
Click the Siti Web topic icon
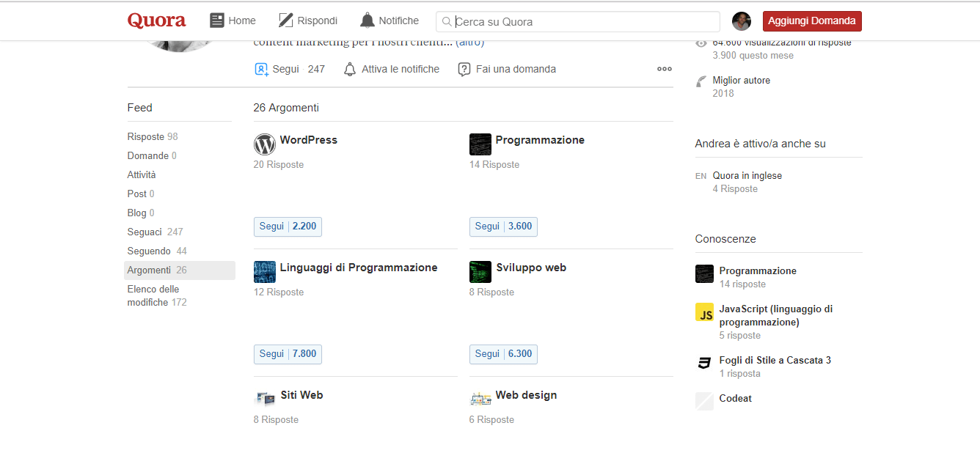(x=265, y=399)
